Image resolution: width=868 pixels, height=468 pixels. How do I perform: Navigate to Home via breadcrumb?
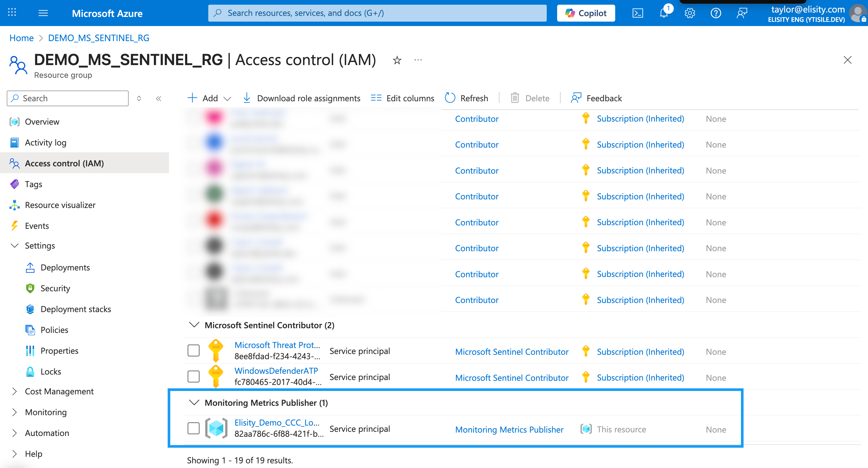pyautogui.click(x=21, y=38)
